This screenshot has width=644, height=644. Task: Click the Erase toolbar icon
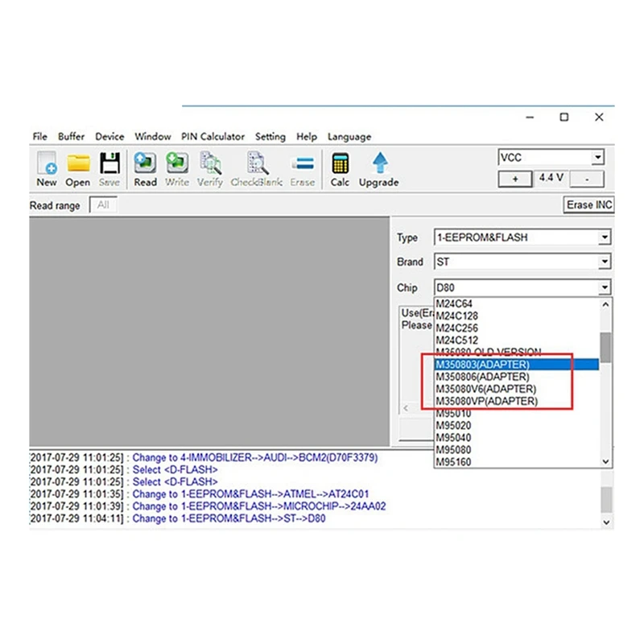tap(303, 164)
